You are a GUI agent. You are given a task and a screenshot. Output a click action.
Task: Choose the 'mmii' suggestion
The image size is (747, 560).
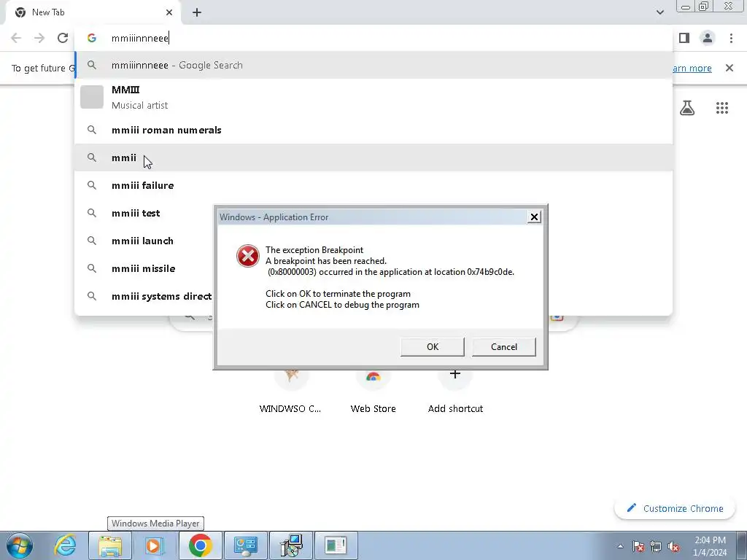[x=373, y=157]
